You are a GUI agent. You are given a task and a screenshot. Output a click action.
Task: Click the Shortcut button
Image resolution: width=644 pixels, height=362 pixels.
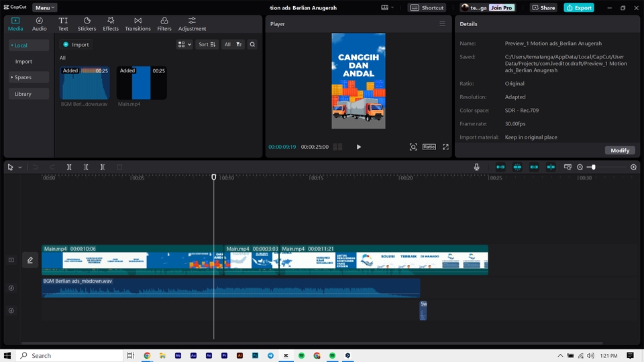pos(427,7)
